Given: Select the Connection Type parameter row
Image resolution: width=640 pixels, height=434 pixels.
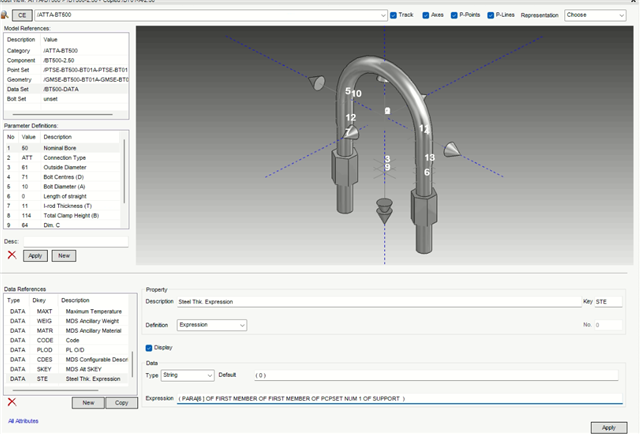Looking at the screenshot, I should click(x=62, y=158).
